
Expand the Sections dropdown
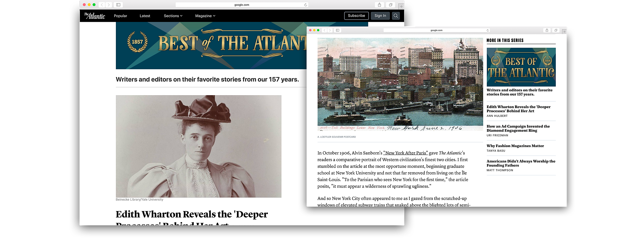[x=173, y=16]
